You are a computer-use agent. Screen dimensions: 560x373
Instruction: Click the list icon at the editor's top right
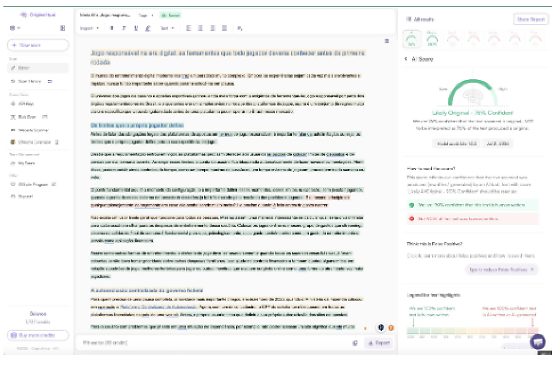pos(387,41)
